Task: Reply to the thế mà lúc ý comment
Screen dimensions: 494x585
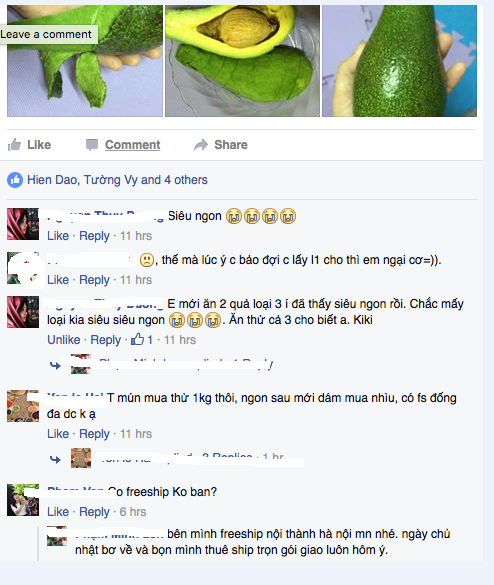Action: tap(94, 280)
